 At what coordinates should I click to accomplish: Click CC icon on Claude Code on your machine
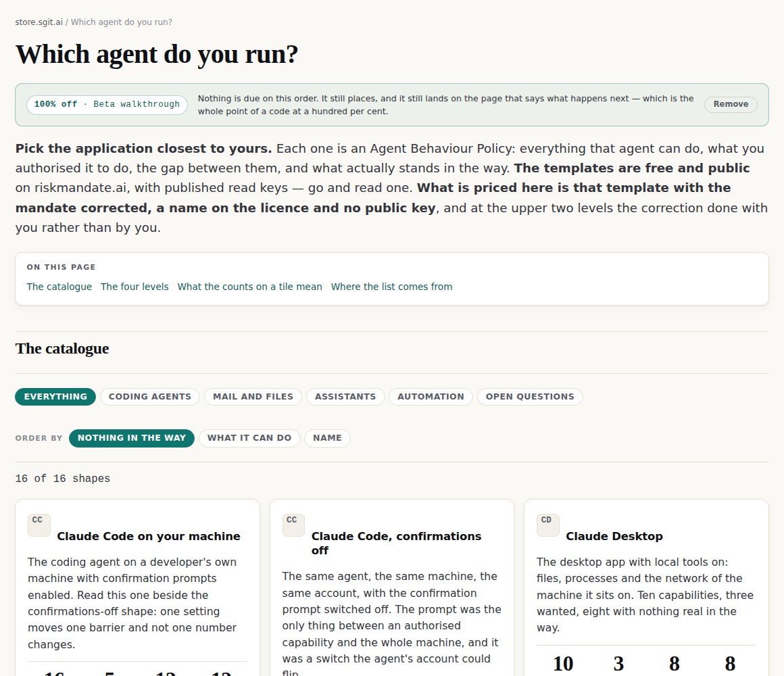click(39, 525)
